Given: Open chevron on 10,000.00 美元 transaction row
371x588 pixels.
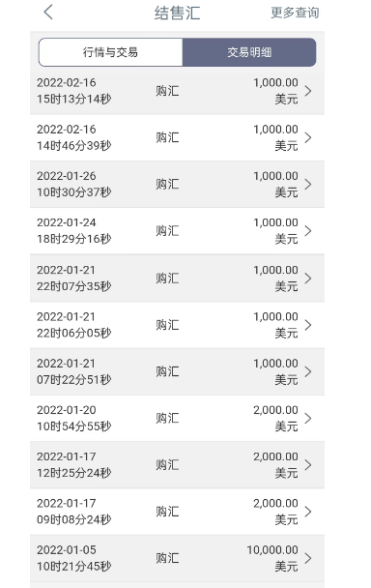Looking at the screenshot, I should 308,558.
